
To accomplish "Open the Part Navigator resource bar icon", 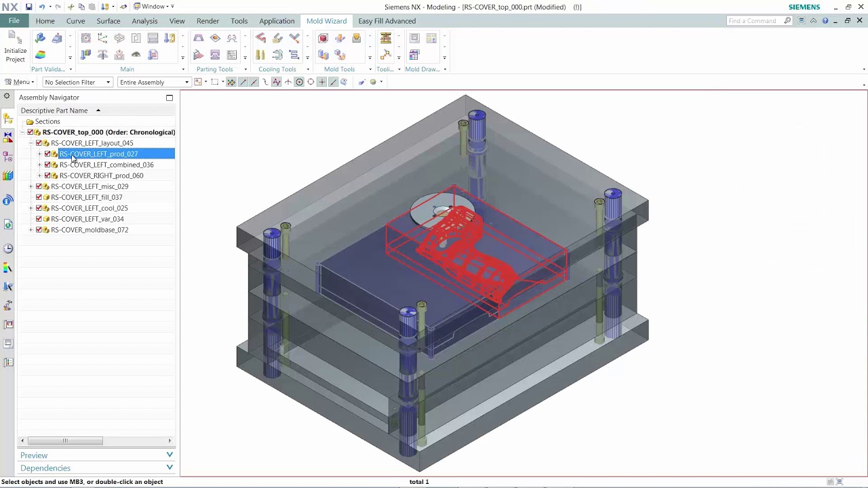I will click(x=8, y=157).
